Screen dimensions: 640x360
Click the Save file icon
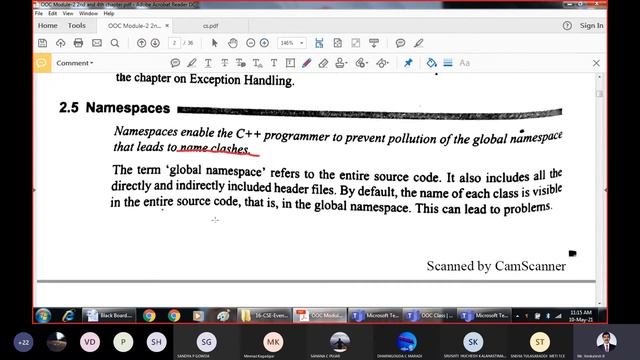pyautogui.click(x=42, y=43)
